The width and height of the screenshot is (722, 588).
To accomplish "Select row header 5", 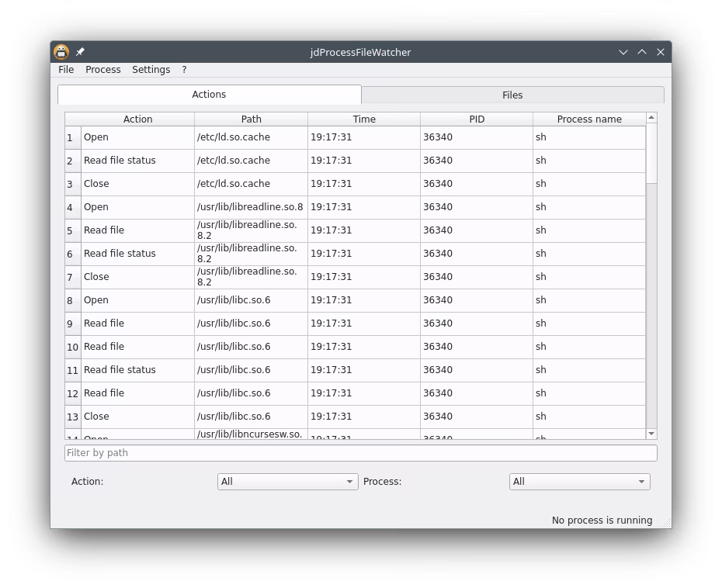I will (x=73, y=230).
